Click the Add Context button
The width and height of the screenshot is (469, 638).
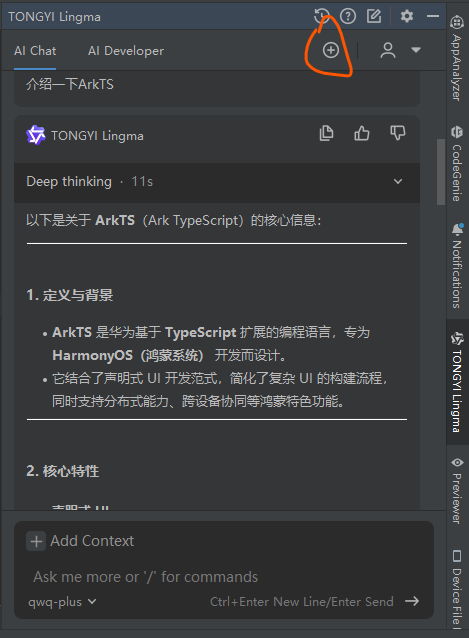pos(80,541)
